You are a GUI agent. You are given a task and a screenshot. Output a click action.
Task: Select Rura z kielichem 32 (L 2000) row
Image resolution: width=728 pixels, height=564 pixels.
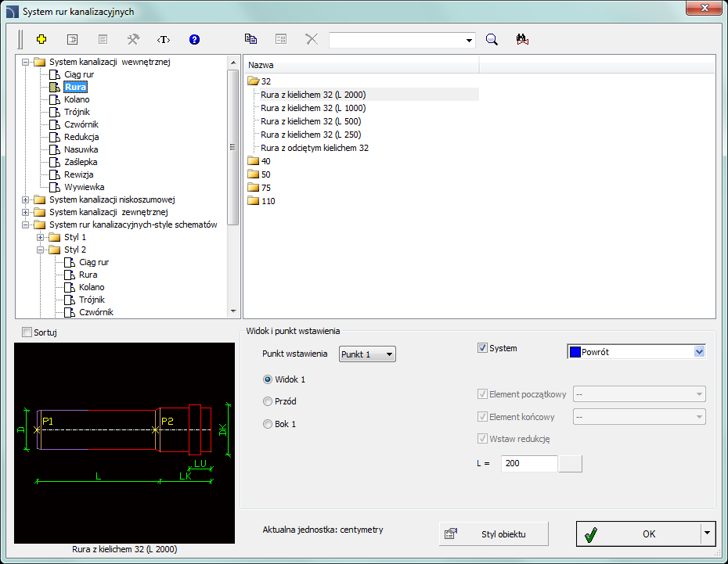coord(313,95)
